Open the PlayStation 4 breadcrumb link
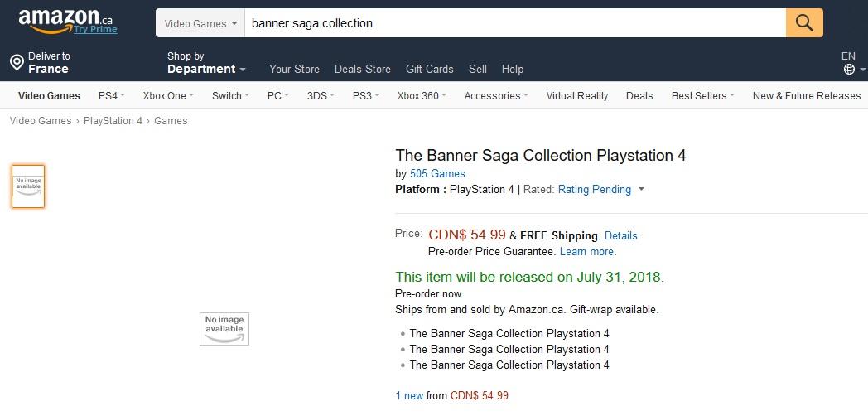Screen dimensions: 868x416 click(x=113, y=121)
